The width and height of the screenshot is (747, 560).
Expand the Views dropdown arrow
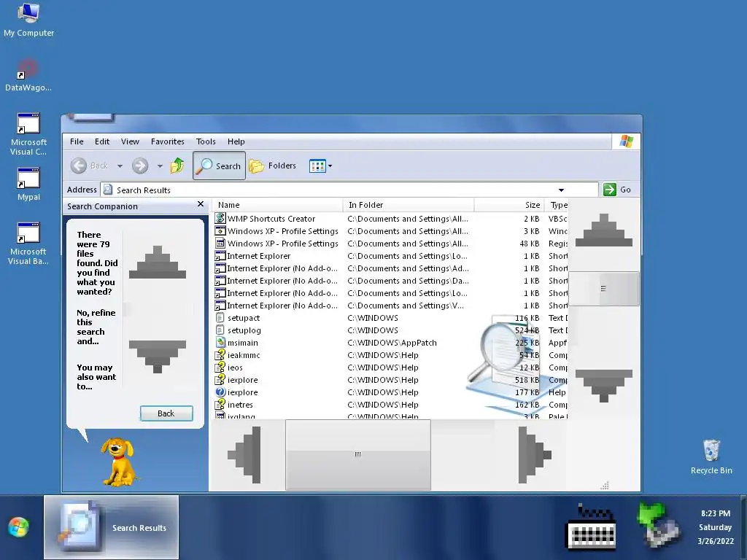click(330, 166)
